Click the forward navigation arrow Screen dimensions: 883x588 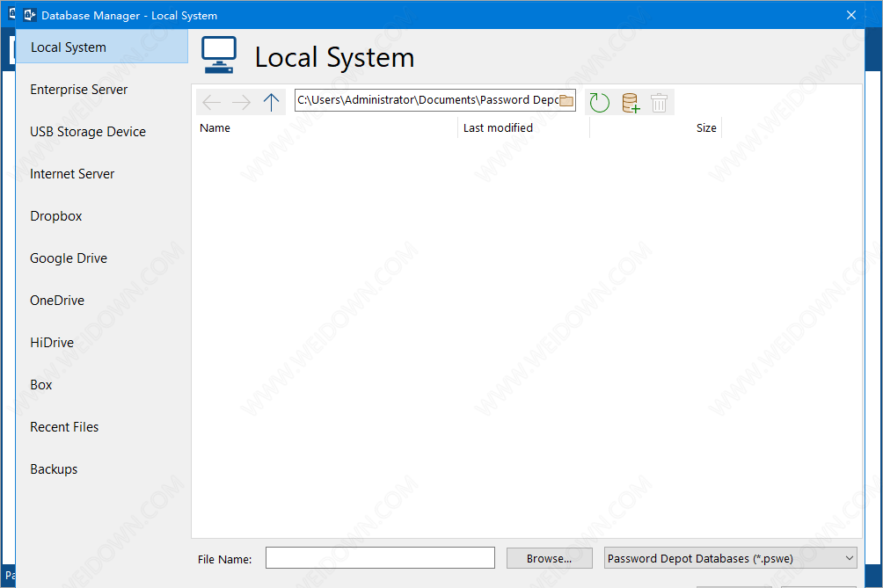[241, 102]
